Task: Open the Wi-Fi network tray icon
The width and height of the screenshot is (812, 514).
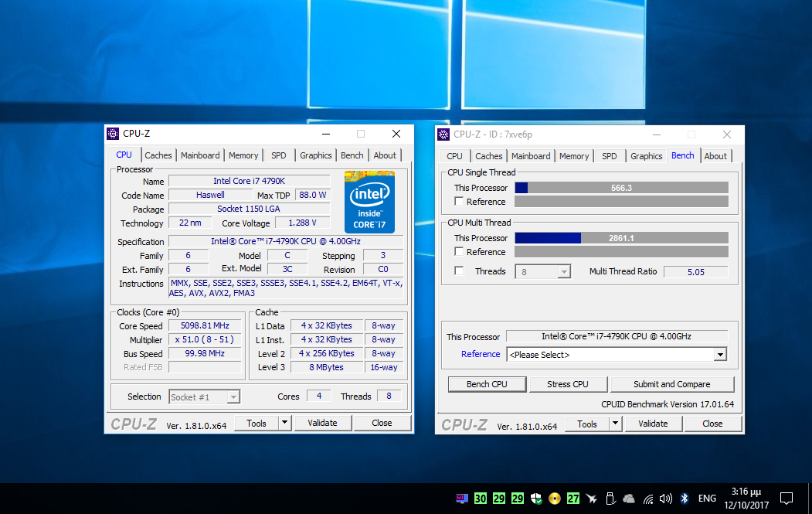Action: coord(648,499)
